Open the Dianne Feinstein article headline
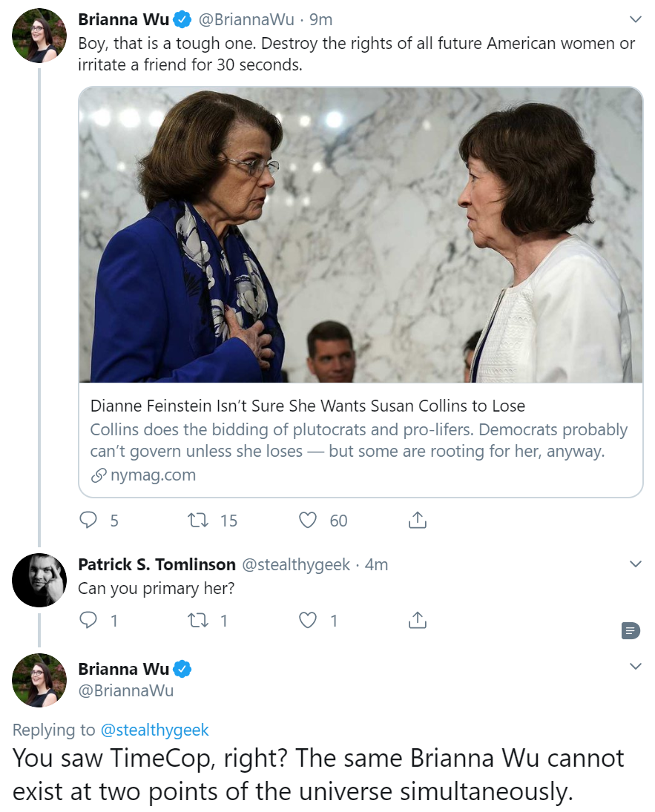 pyautogui.click(x=308, y=406)
